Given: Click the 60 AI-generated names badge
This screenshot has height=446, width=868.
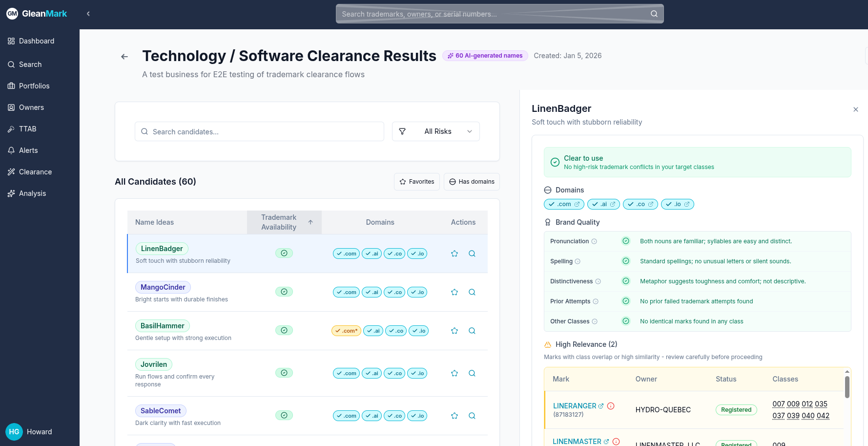Looking at the screenshot, I should 485,56.
